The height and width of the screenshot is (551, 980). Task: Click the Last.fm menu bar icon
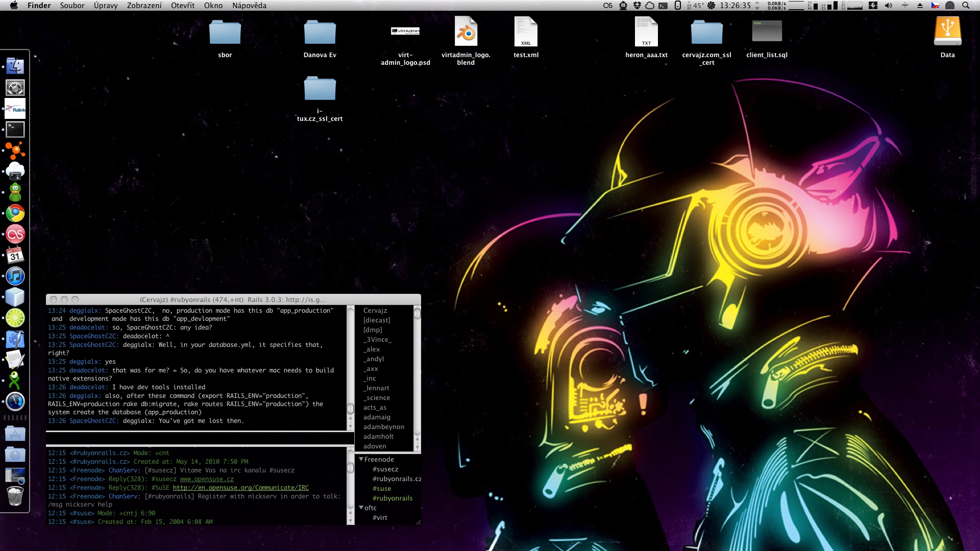coord(607,5)
